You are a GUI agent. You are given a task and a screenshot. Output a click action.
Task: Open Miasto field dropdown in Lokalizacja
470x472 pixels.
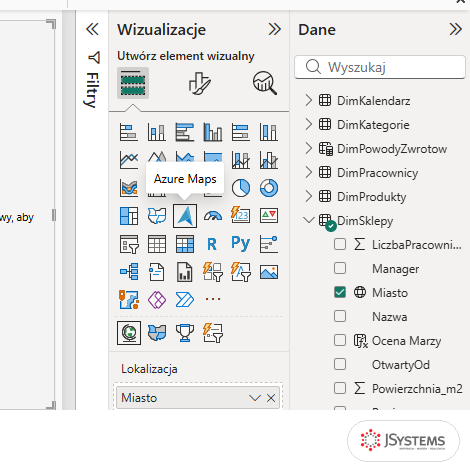click(255, 398)
